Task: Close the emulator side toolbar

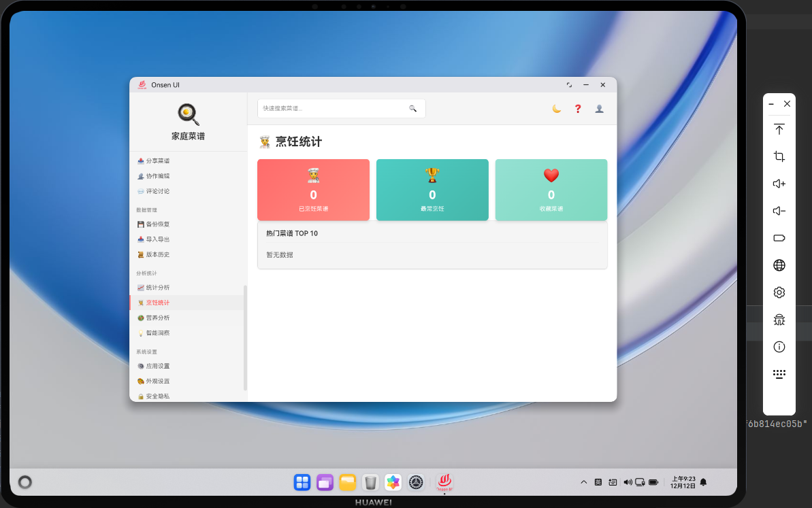Action: [787, 103]
